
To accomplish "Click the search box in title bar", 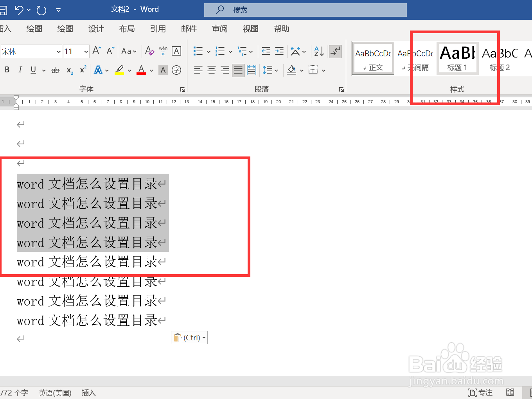I will [305, 10].
